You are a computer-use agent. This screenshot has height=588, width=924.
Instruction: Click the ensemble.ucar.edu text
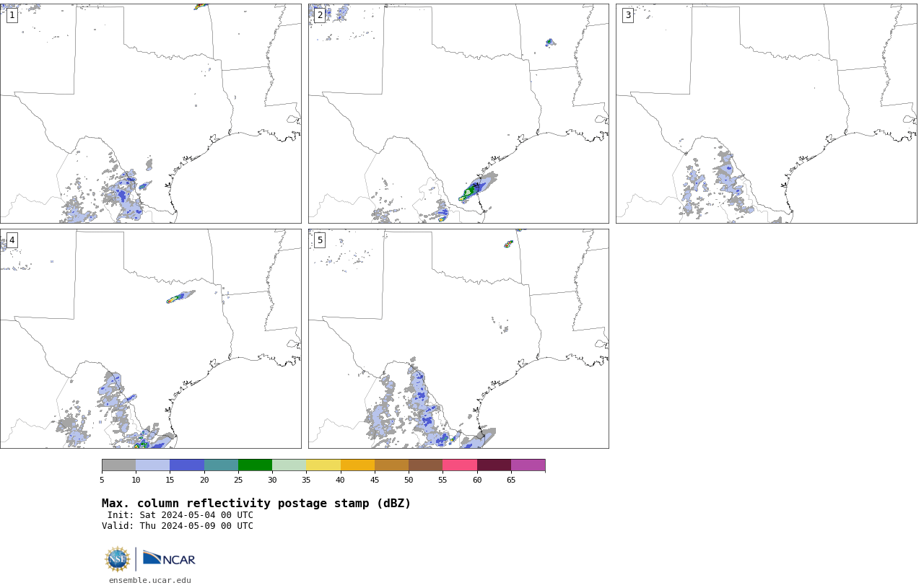(x=150, y=580)
